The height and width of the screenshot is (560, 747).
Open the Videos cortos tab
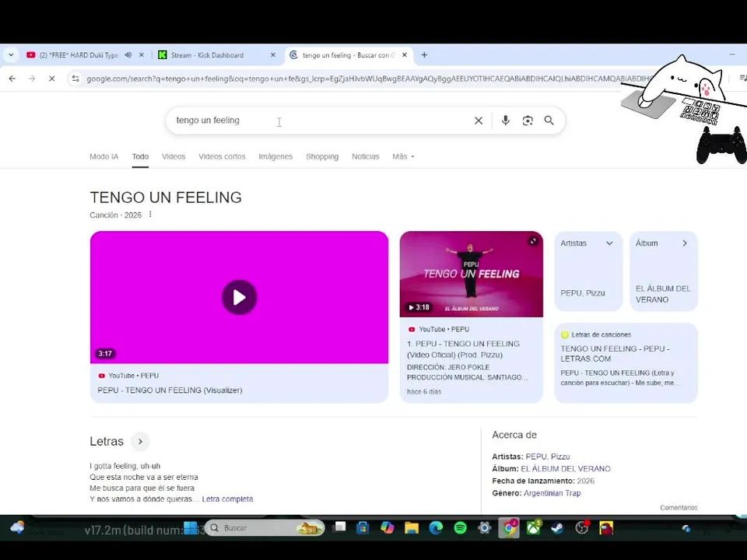(222, 156)
